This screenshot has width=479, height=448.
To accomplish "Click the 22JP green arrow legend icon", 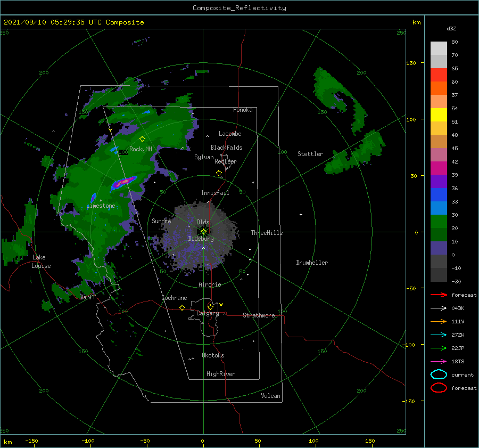I will pyautogui.click(x=439, y=348).
